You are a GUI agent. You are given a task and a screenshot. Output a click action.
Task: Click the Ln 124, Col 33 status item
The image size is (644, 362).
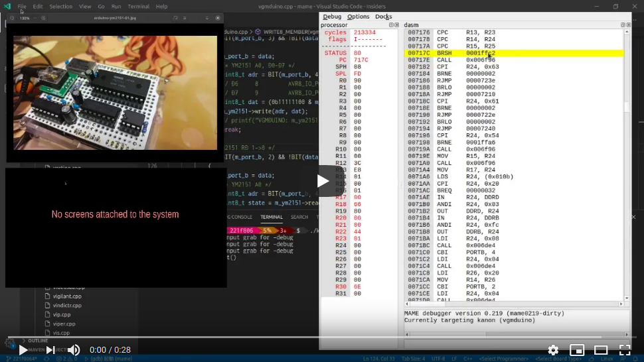coord(378,359)
